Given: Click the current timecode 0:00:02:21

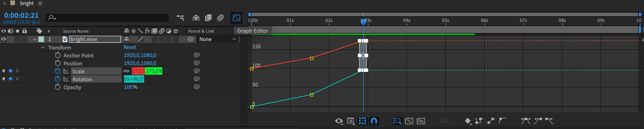Looking at the screenshot, I should tap(21, 15).
